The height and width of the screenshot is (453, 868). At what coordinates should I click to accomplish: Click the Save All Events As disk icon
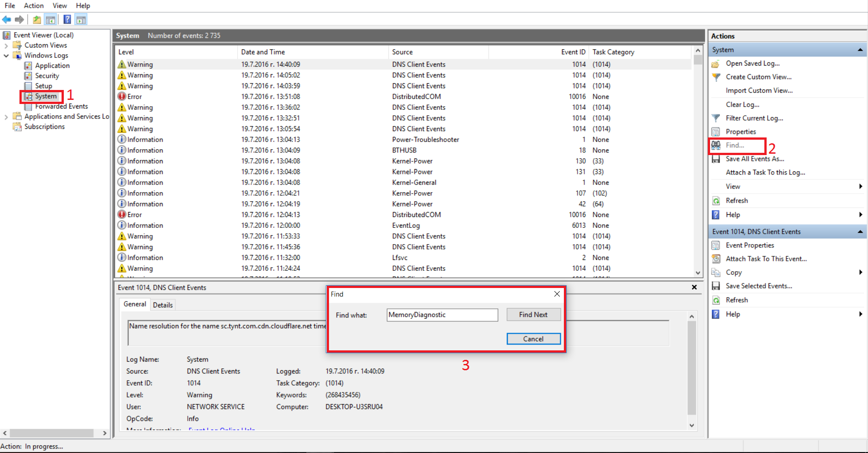[715, 159]
